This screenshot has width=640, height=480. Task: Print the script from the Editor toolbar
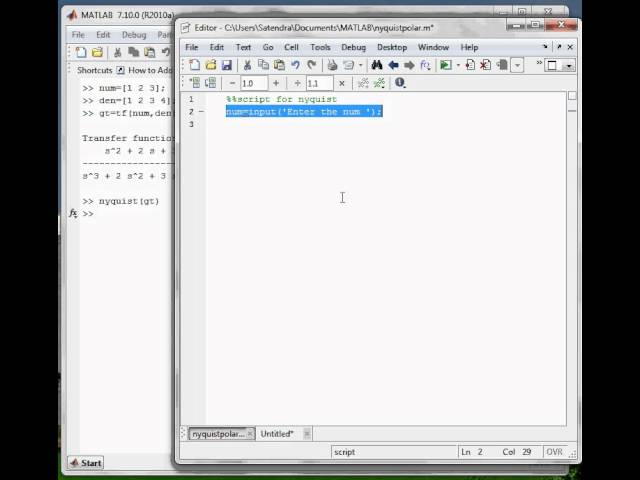(x=332, y=65)
